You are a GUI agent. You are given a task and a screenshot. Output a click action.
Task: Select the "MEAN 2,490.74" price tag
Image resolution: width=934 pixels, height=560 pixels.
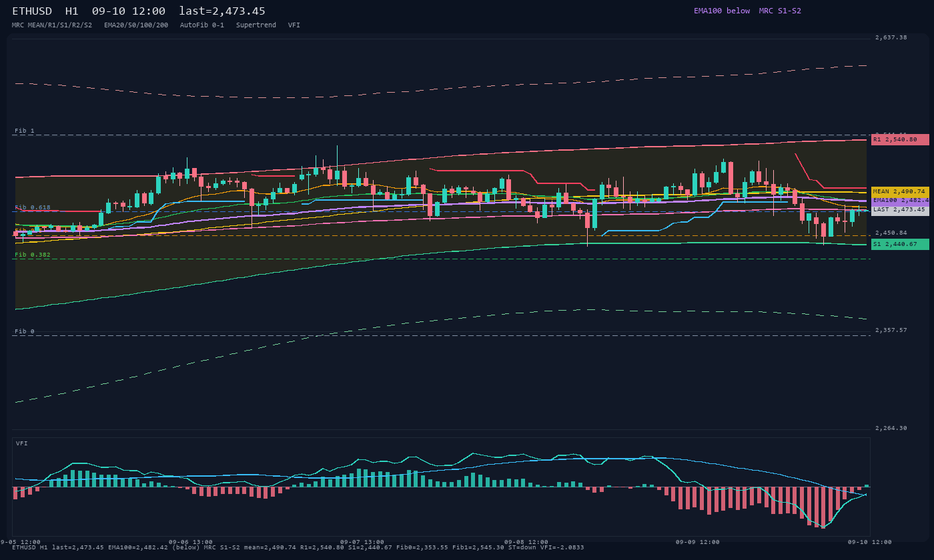coord(900,191)
